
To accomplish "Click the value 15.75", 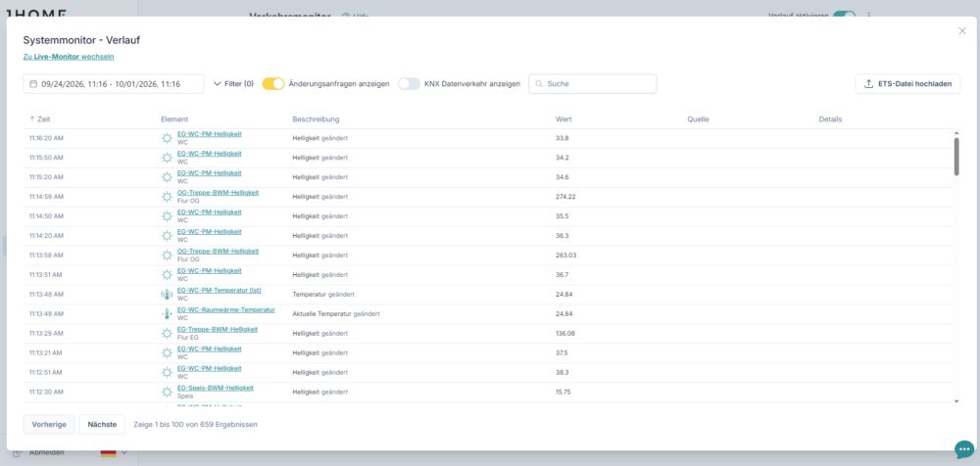I will pyautogui.click(x=563, y=392).
